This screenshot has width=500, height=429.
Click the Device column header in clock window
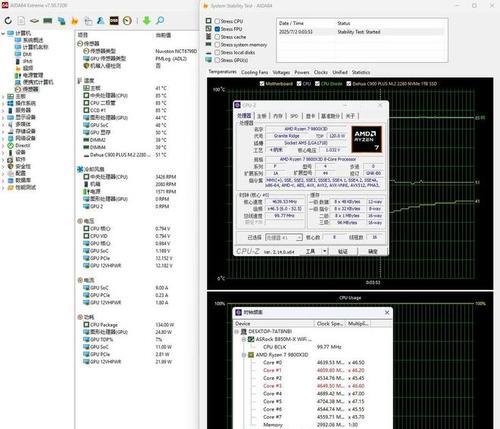pos(274,324)
